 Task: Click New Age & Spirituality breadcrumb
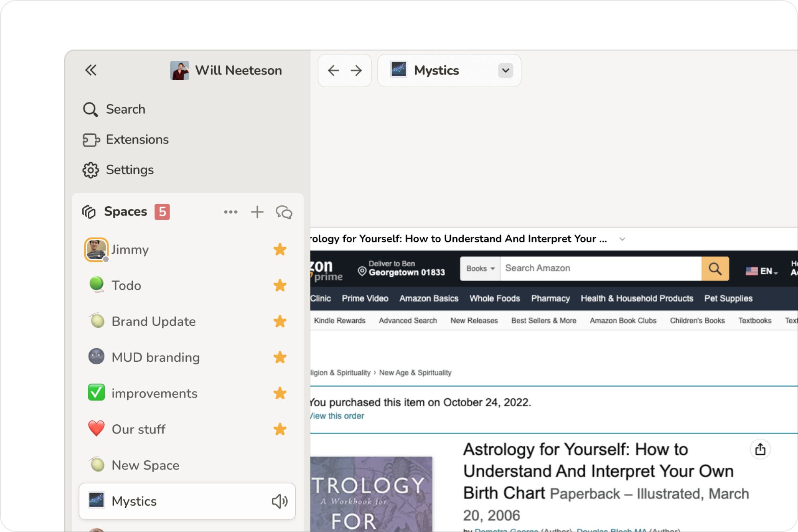coord(415,372)
